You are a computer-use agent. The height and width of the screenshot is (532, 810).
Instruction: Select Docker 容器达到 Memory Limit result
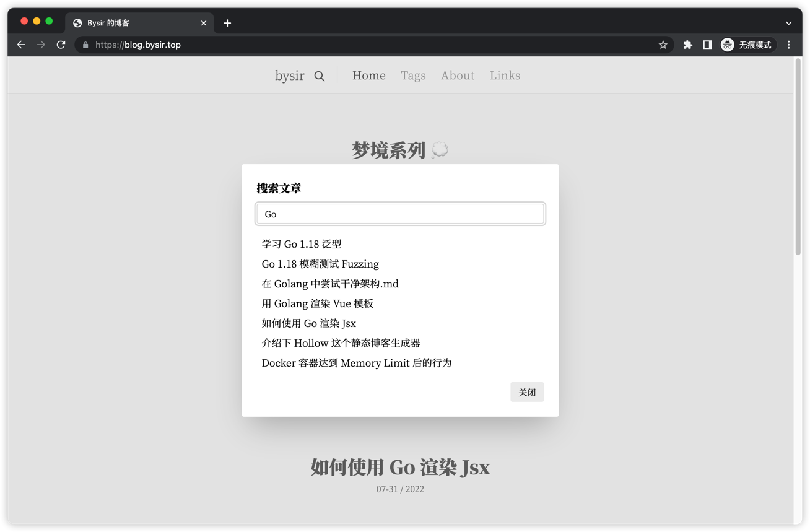coord(357,363)
